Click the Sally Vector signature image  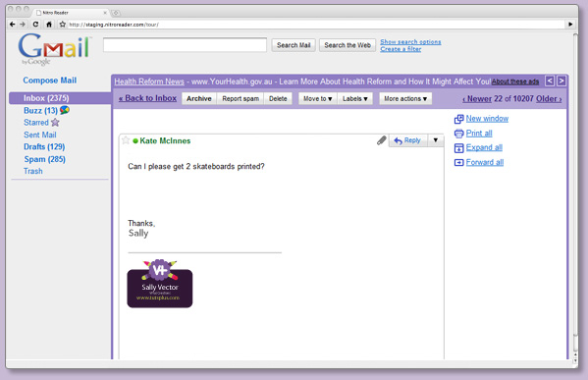coord(160,284)
